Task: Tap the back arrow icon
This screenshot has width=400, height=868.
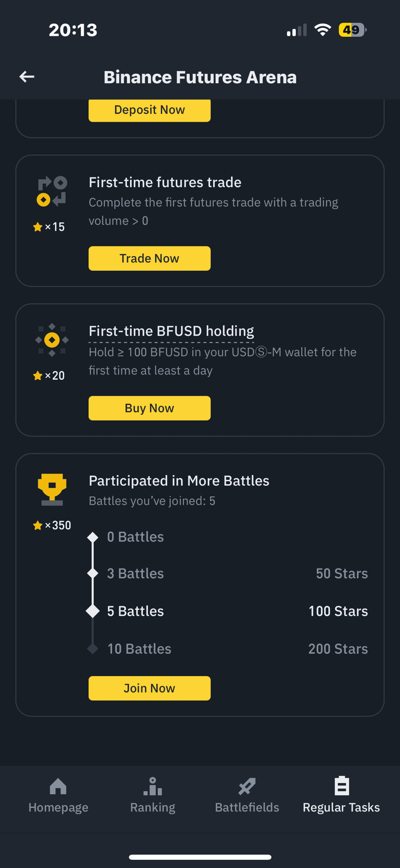Action: 27,76
